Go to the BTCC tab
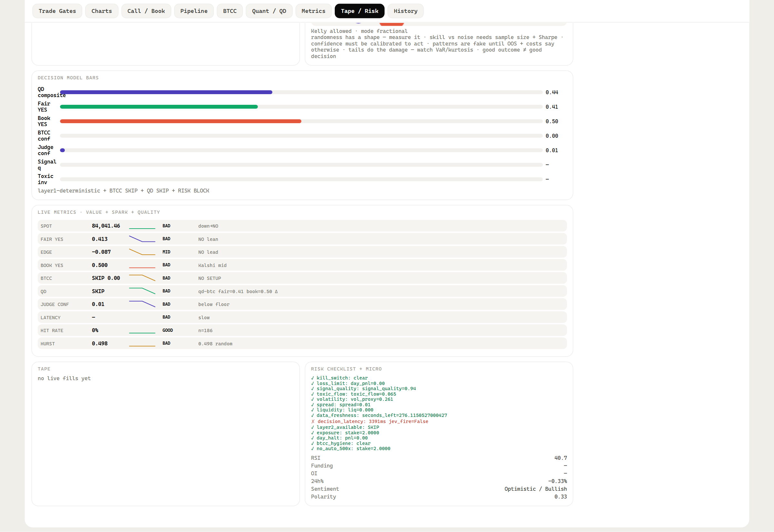774x532 pixels. tap(230, 11)
